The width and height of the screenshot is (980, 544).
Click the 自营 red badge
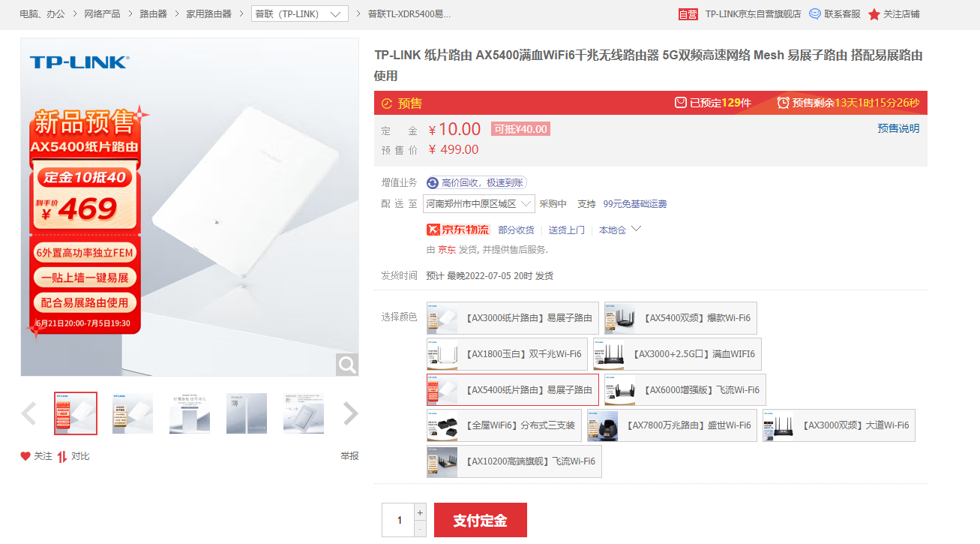pos(688,14)
